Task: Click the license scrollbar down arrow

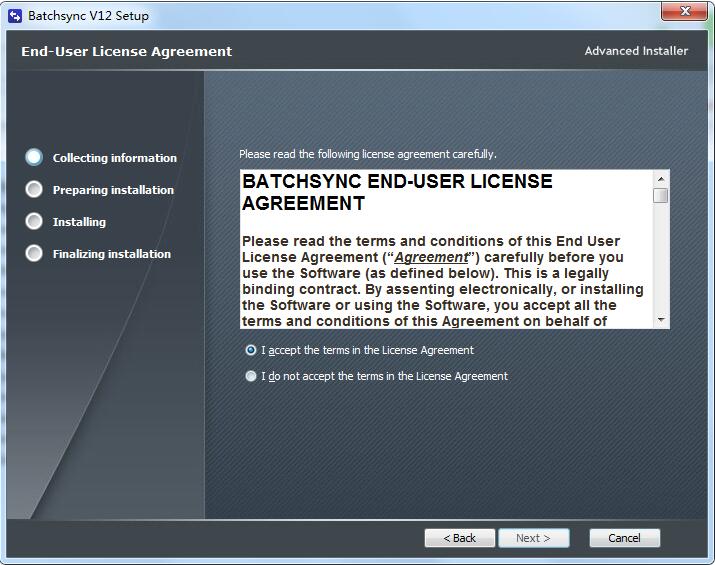Action: click(660, 320)
